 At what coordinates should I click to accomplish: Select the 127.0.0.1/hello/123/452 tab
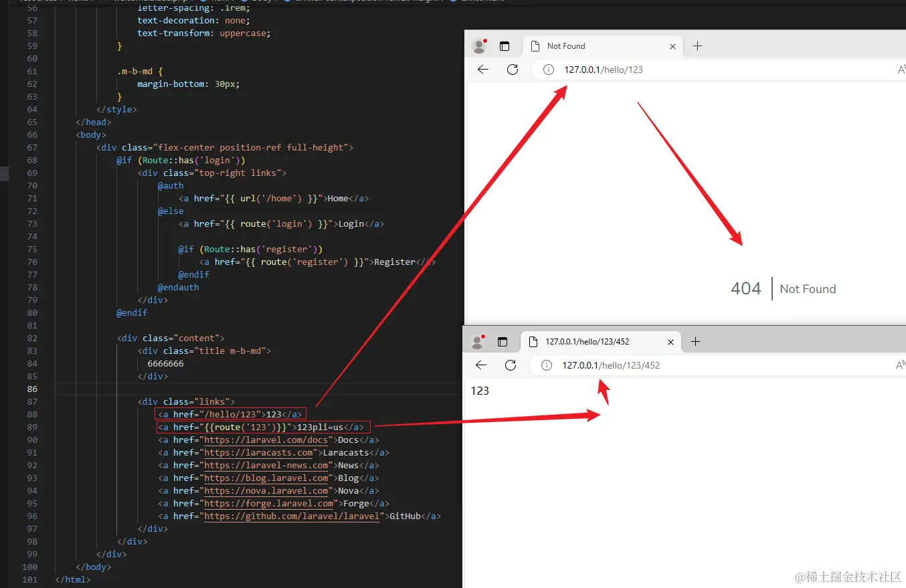[x=601, y=342]
